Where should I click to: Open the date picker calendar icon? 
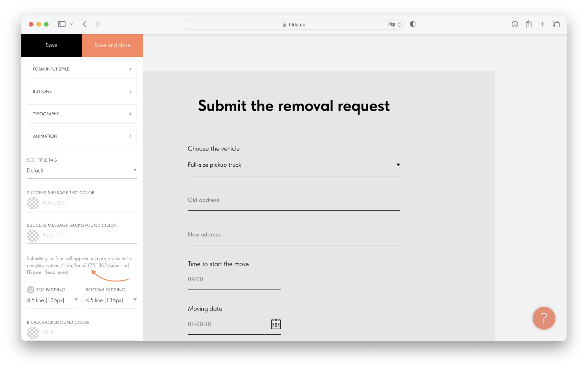[x=276, y=323]
